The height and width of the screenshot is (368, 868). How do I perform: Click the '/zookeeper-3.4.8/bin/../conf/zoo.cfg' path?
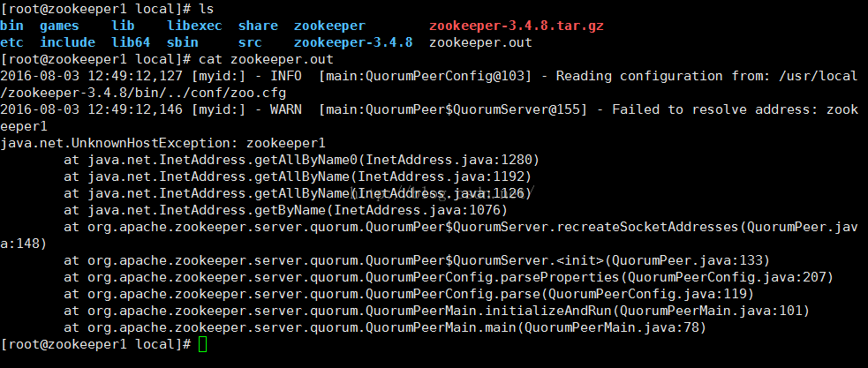[x=143, y=93]
